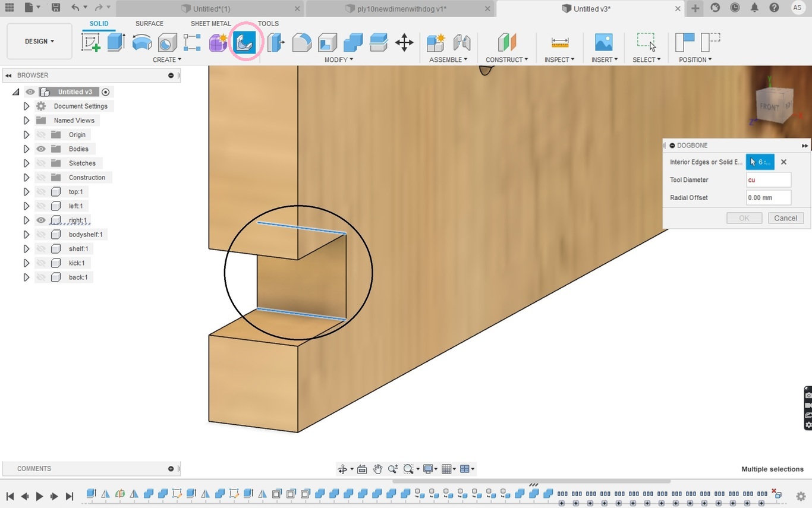Click the Look At icon in the navigation bar

[x=362, y=469]
